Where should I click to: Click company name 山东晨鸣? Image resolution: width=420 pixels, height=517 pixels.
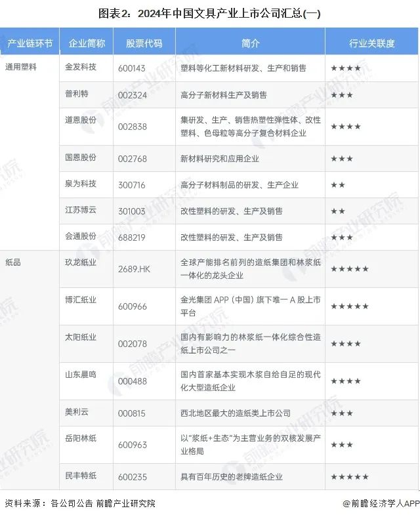[81, 375]
